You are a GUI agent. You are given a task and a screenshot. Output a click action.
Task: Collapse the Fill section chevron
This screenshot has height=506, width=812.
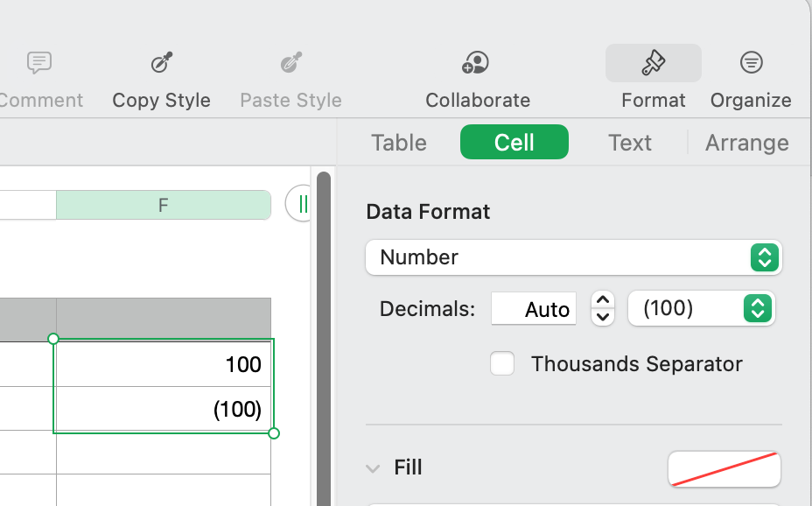click(373, 468)
